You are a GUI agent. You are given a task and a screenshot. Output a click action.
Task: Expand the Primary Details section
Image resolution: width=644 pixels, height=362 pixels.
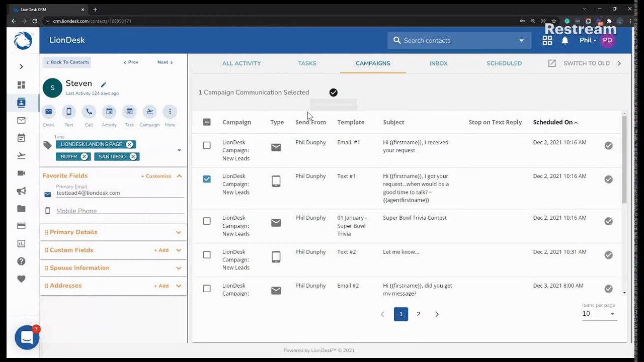coord(179,232)
